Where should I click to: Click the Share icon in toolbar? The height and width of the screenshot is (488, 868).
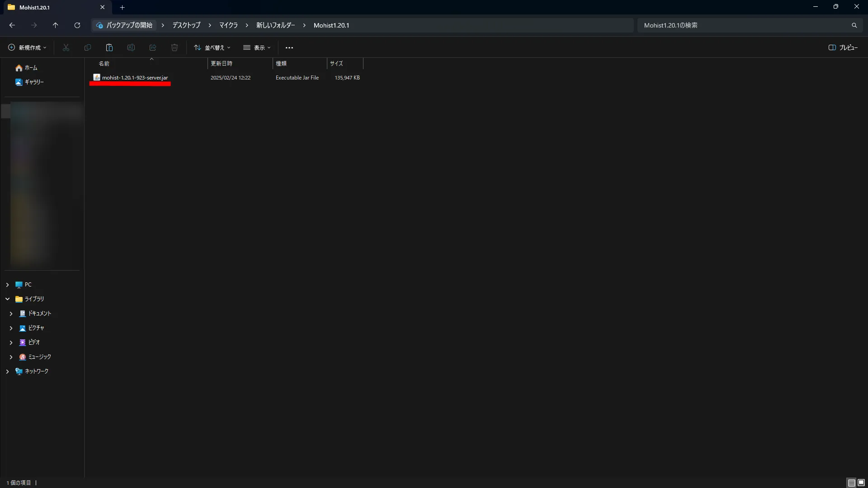pos(153,47)
